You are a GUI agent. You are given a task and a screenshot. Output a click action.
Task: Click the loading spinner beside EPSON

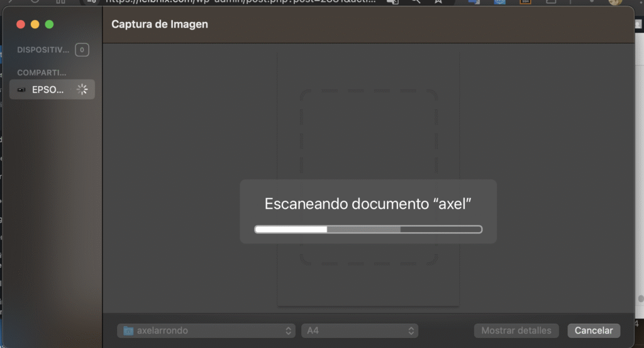click(82, 89)
